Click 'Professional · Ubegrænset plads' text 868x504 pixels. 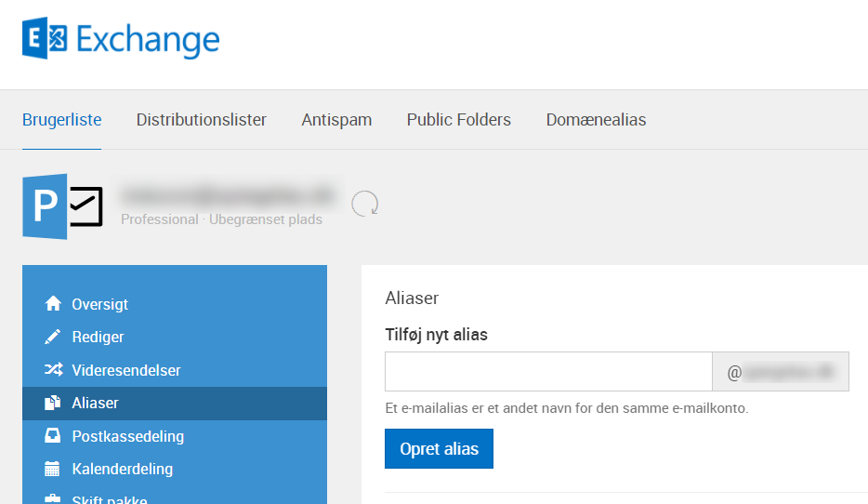[221, 219]
